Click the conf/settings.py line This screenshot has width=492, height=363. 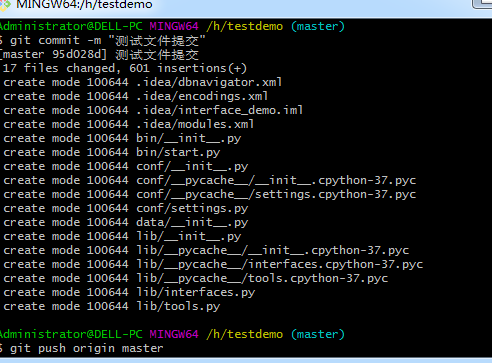[x=126, y=209]
